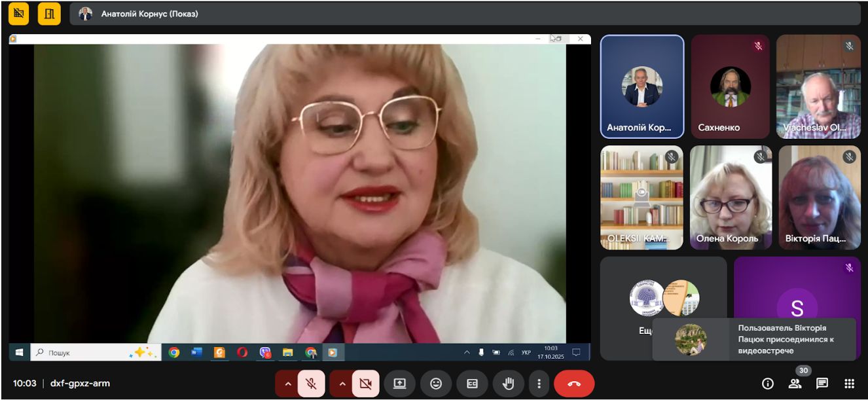Toggle closed captions on
868x400 pixels.
[472, 384]
